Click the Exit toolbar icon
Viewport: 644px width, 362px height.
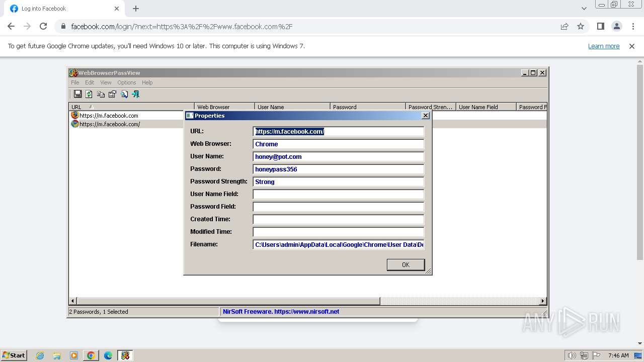click(135, 94)
